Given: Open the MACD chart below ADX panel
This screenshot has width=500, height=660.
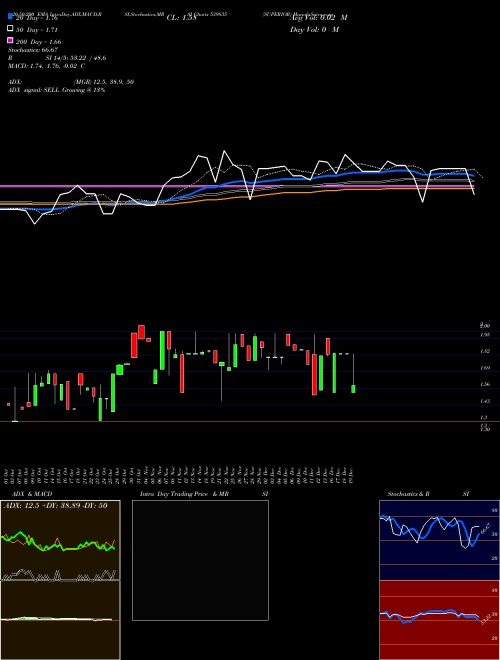Looking at the screenshot, I should pos(60,620).
